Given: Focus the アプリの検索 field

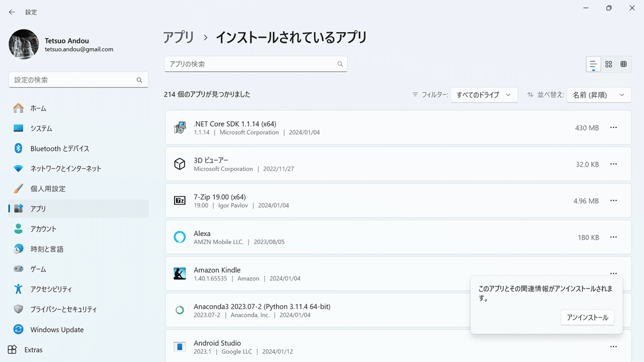Looking at the screenshot, I should point(256,64).
